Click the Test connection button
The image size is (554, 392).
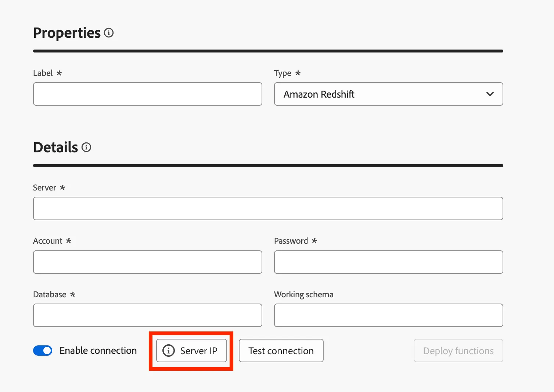[x=281, y=351]
